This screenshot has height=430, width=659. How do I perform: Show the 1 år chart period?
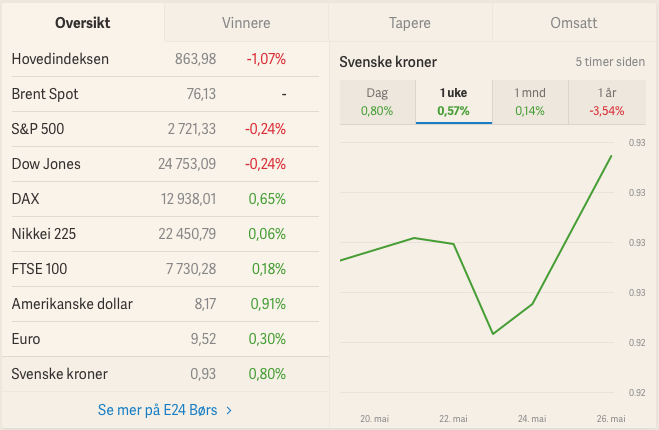(607, 101)
